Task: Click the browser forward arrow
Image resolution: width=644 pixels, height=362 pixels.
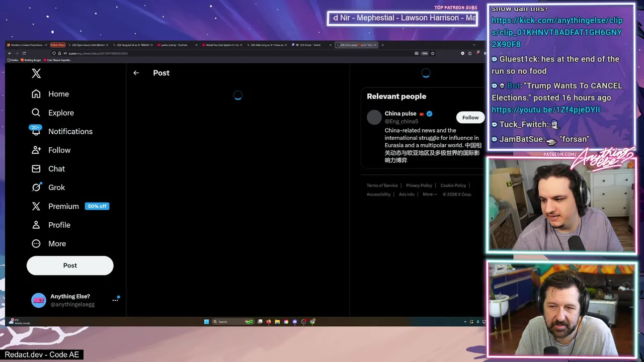Action: [x=17, y=53]
